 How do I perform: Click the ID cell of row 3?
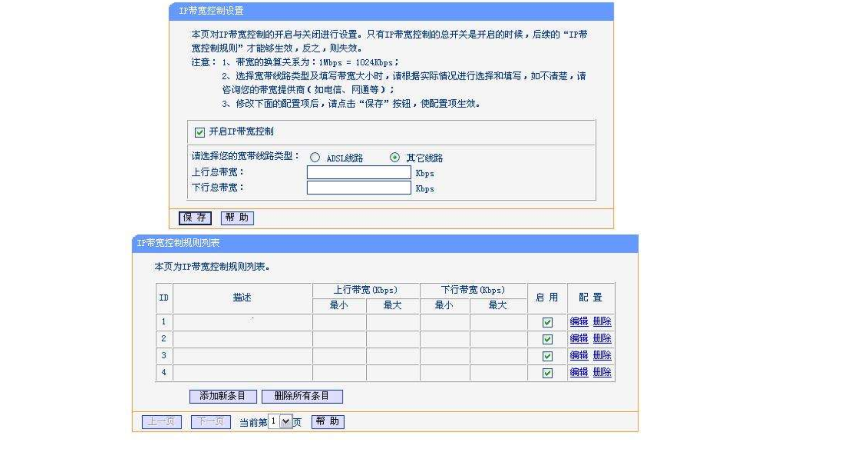[164, 356]
